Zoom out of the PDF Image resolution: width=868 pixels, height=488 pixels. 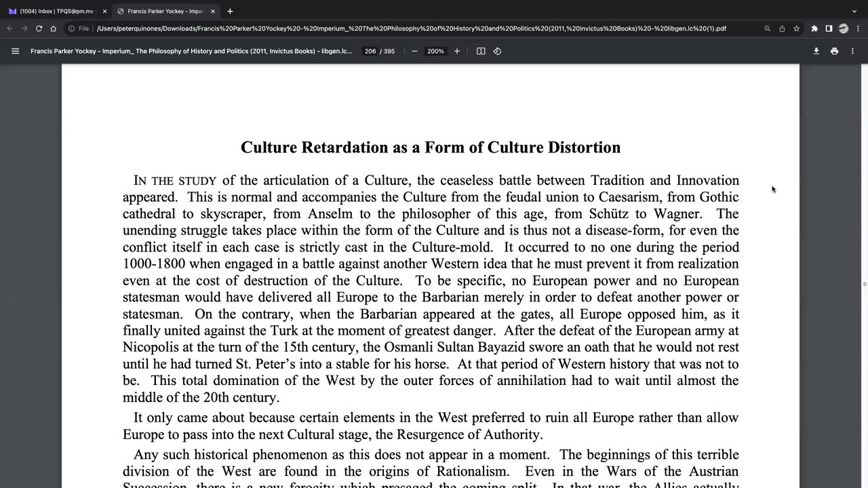(414, 51)
